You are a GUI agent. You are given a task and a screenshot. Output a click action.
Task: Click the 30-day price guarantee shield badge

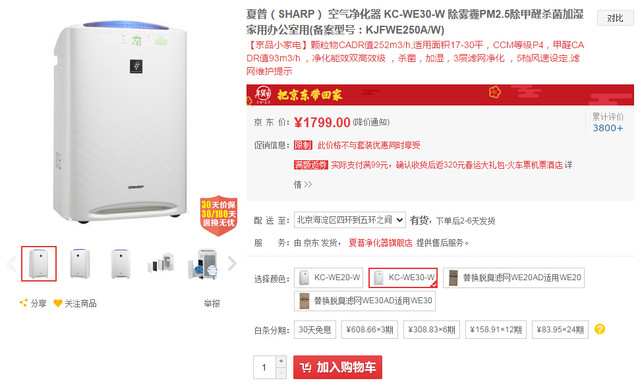point(218,215)
